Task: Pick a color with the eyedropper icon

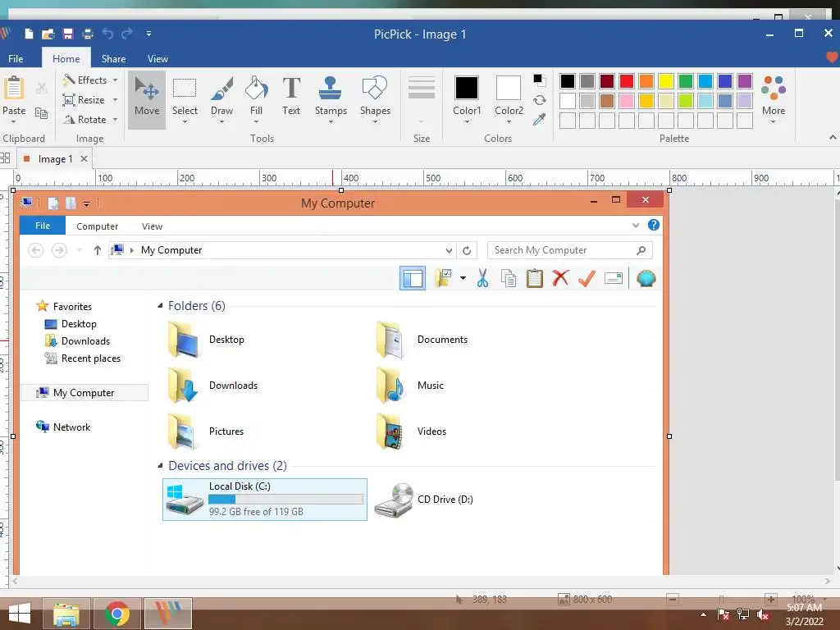Action: [x=540, y=120]
